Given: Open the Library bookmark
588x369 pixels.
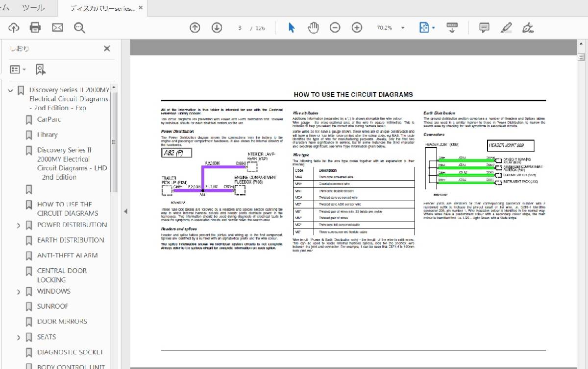Looking at the screenshot, I should [48, 135].
